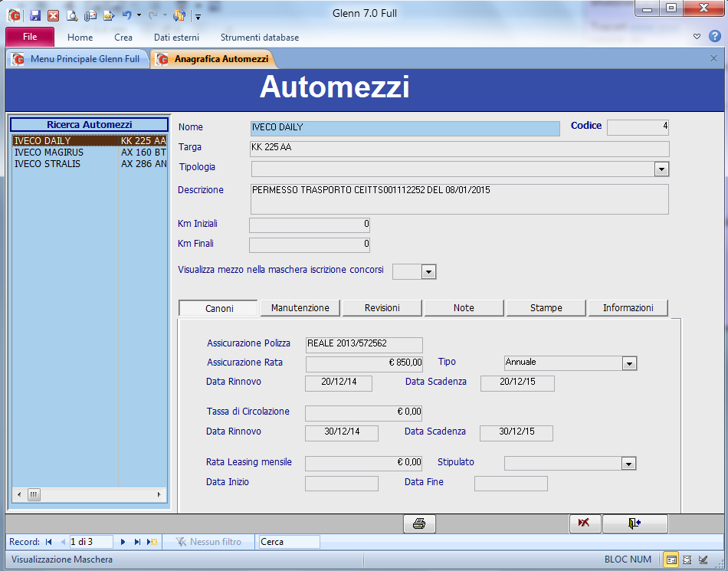This screenshot has width=728, height=571.
Task: Expand the Tipologia dropdown
Action: 661,169
